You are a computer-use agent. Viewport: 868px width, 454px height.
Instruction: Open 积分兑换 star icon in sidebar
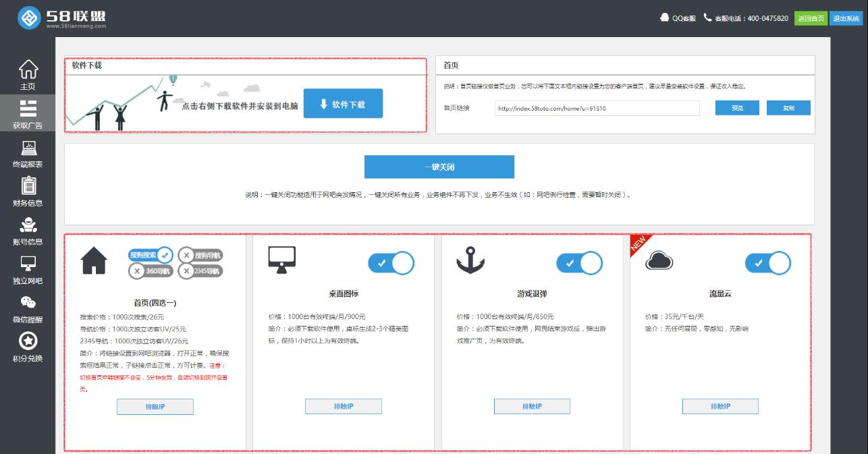28,341
